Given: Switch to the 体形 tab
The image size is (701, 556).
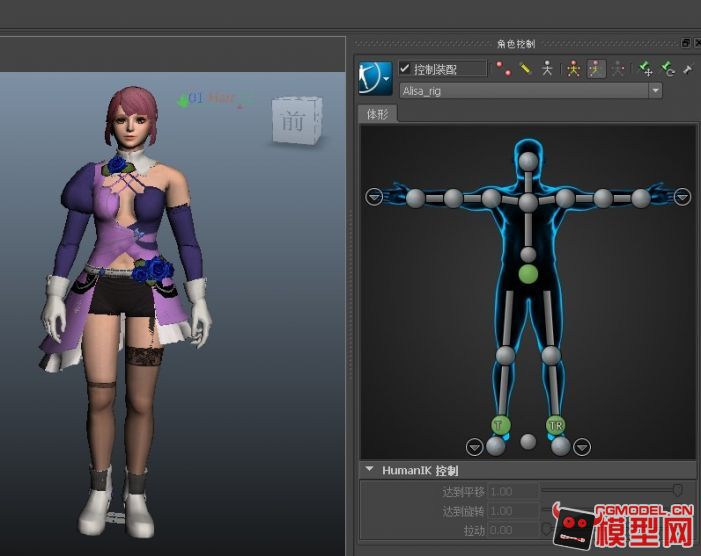Looking at the screenshot, I should 377,114.
